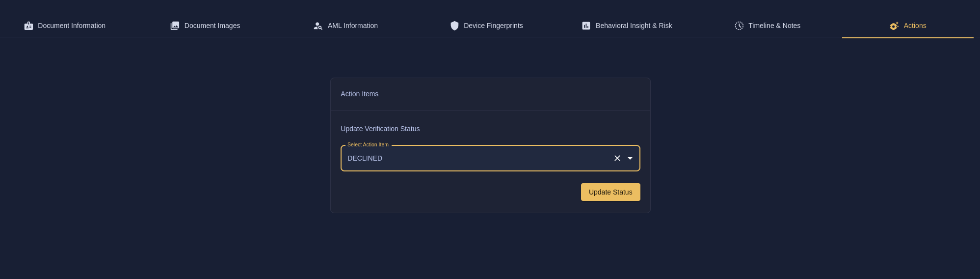Select the Device Fingerprints tab label
Image resolution: width=980 pixels, height=279 pixels.
(x=493, y=26)
